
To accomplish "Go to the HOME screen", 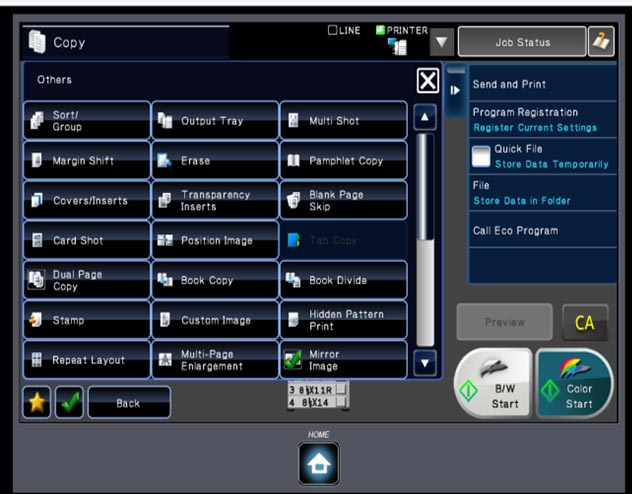I will click(319, 463).
